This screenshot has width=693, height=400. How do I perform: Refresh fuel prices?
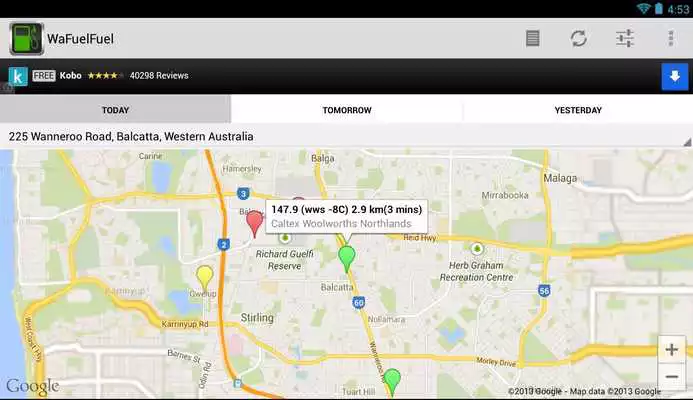coord(579,38)
